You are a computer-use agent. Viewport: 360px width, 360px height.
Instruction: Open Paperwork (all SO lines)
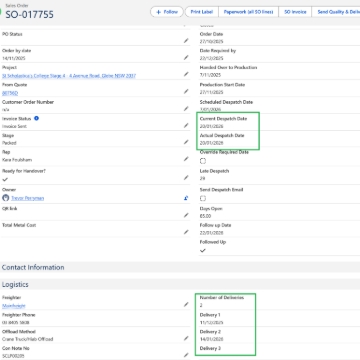(x=248, y=12)
